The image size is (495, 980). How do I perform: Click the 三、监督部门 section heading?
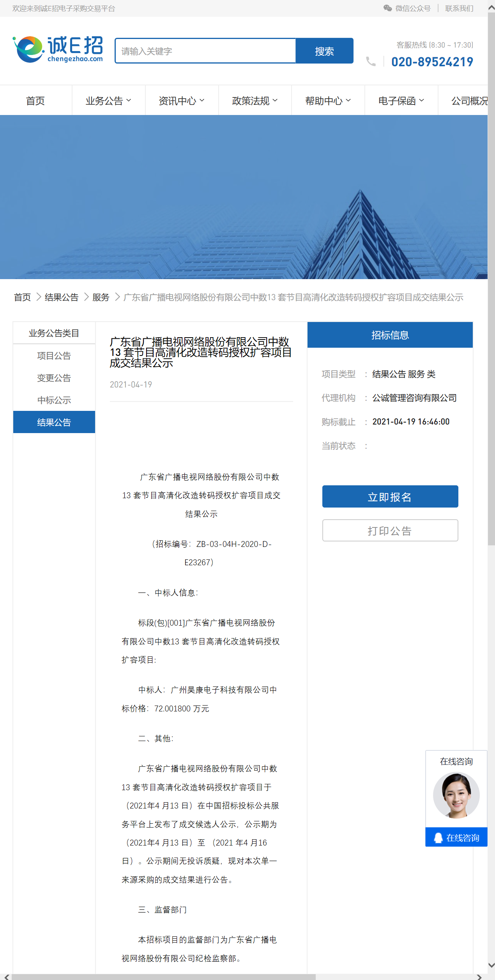163,910
